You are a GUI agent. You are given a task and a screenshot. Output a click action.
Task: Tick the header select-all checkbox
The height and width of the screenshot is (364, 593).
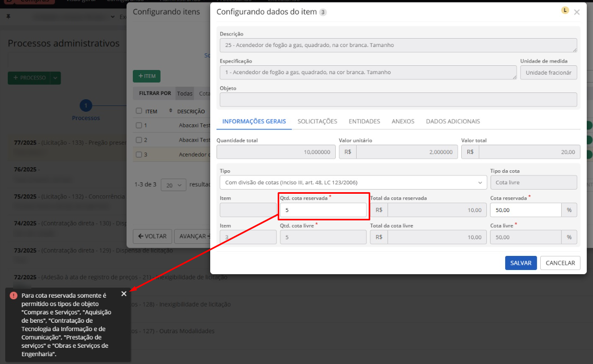tap(139, 111)
